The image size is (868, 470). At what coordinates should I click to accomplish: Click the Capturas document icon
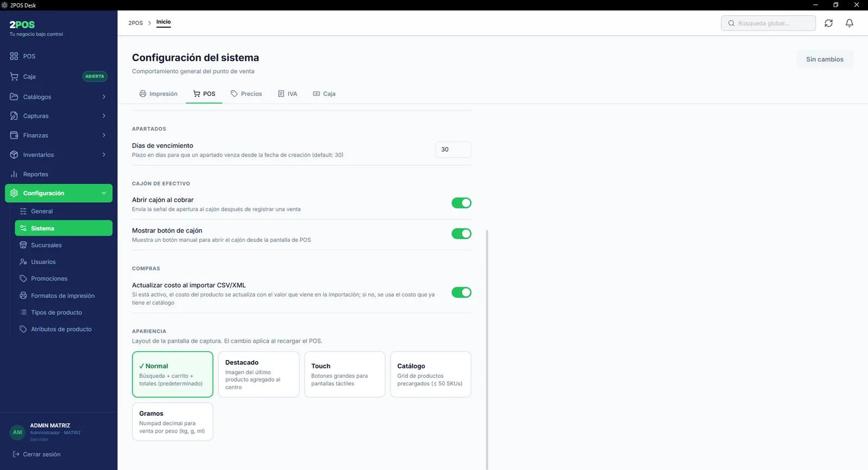point(14,116)
